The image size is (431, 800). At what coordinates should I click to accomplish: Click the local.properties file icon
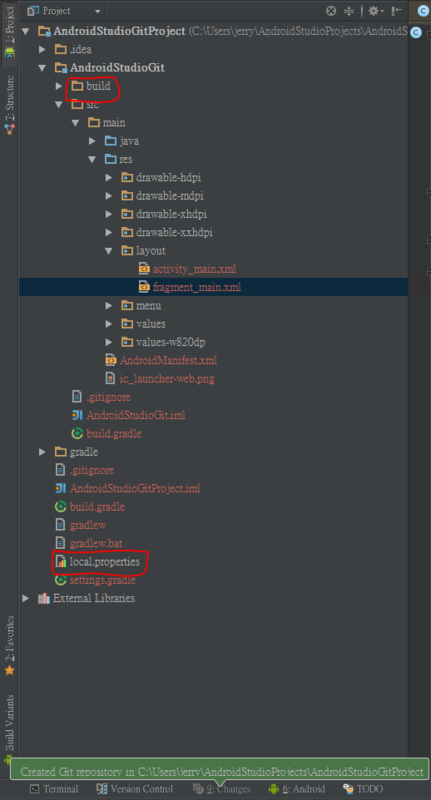click(x=61, y=562)
